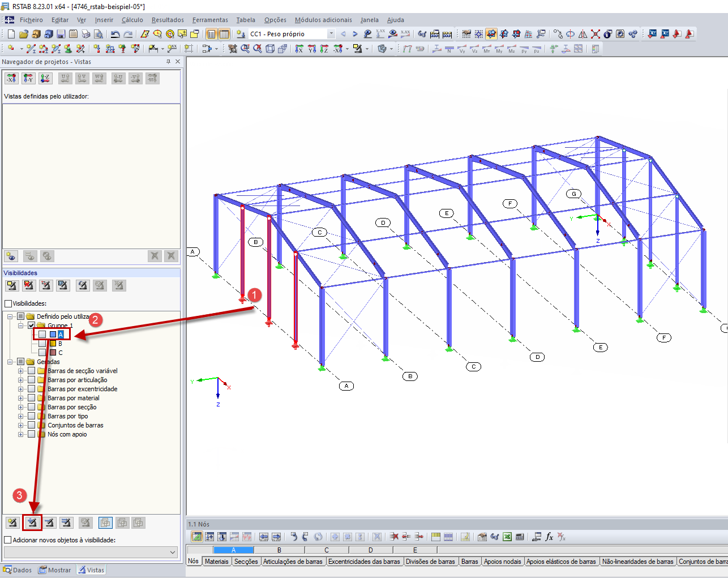
Task: Check the visibility box for group C
Action: tap(42, 353)
